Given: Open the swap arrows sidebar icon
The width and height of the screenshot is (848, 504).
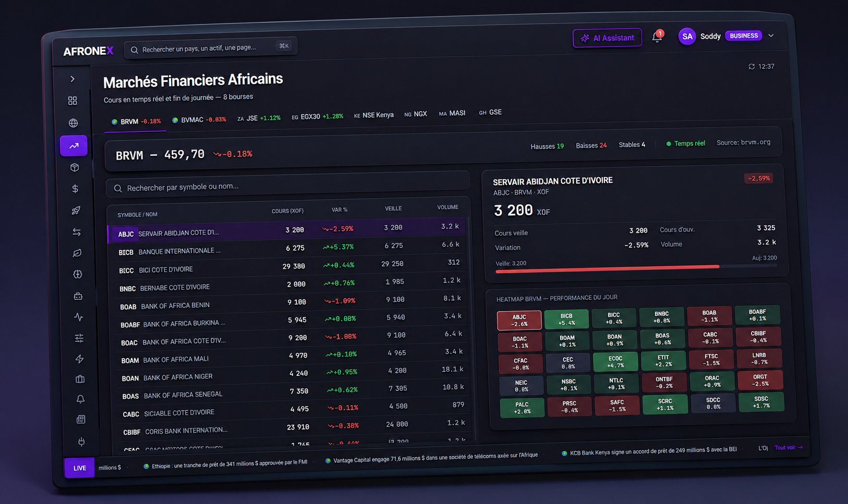Looking at the screenshot, I should click(77, 232).
